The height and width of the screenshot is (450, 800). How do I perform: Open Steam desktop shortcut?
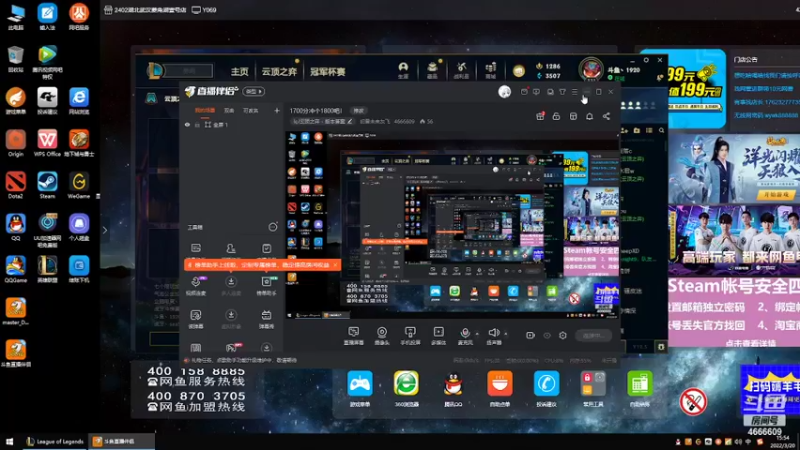[47, 185]
